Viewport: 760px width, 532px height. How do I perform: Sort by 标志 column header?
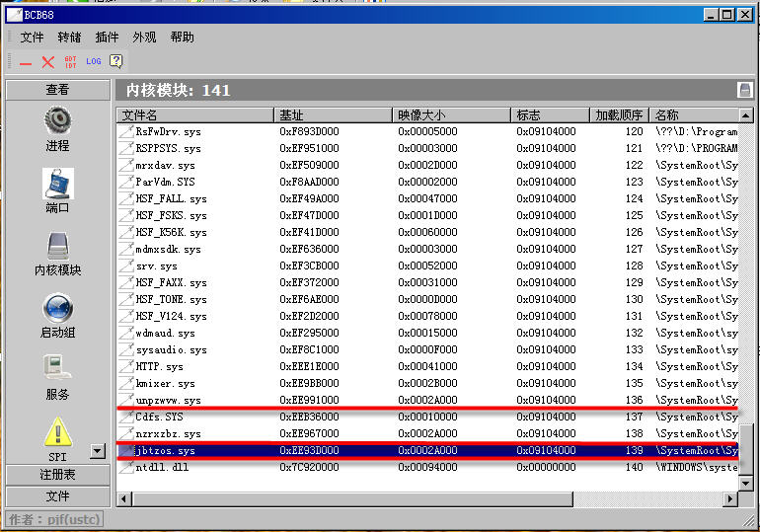click(x=550, y=115)
